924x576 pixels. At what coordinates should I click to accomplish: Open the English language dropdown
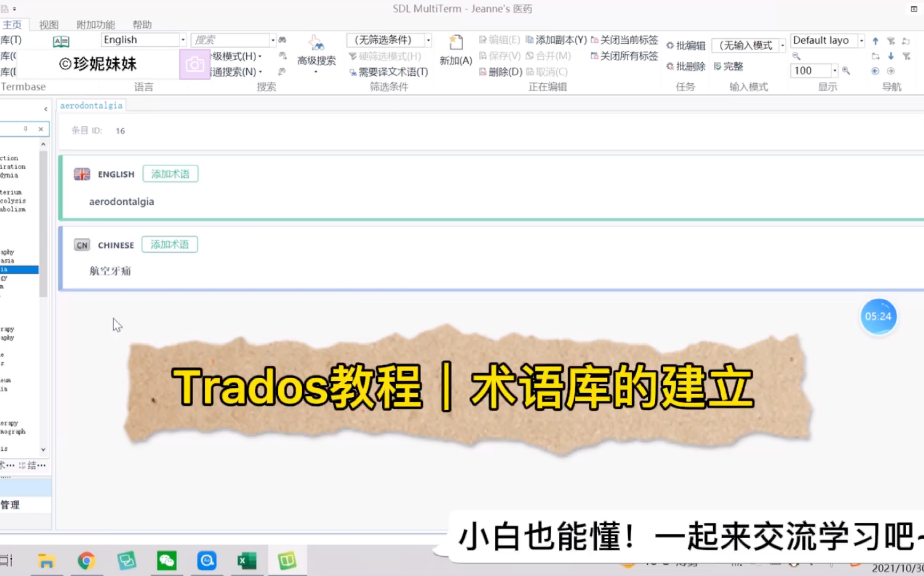[x=183, y=40]
